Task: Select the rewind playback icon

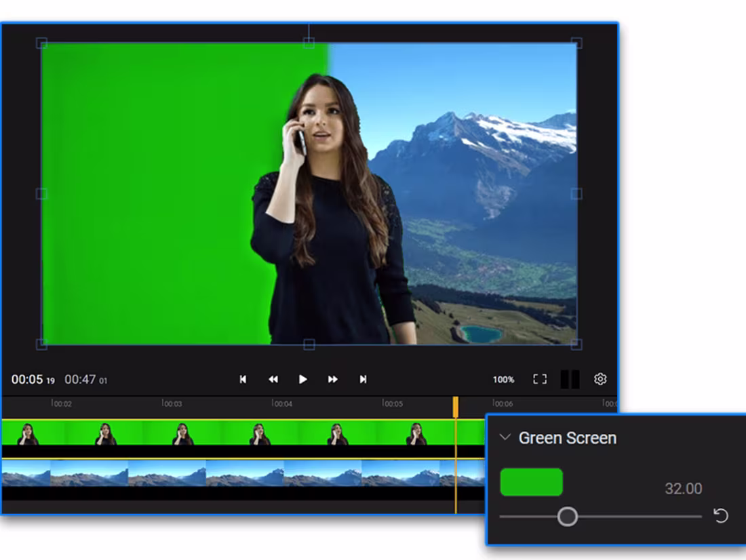Action: [x=273, y=380]
